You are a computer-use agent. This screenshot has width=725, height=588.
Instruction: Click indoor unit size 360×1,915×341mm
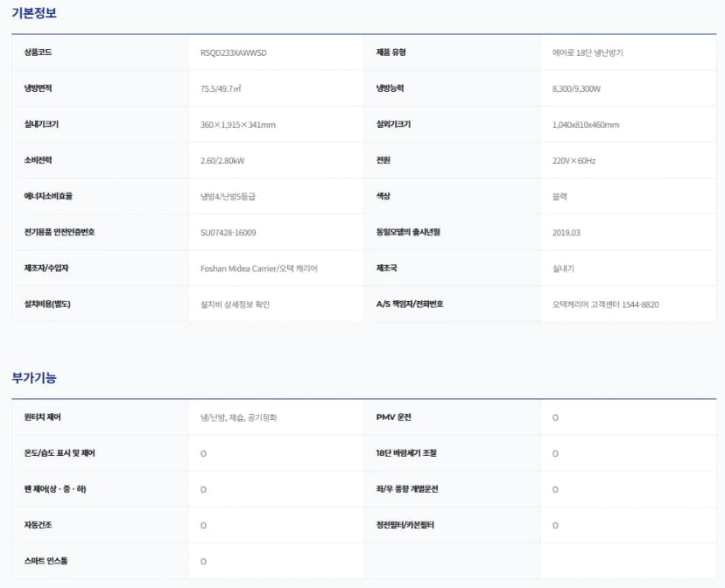[237, 125]
